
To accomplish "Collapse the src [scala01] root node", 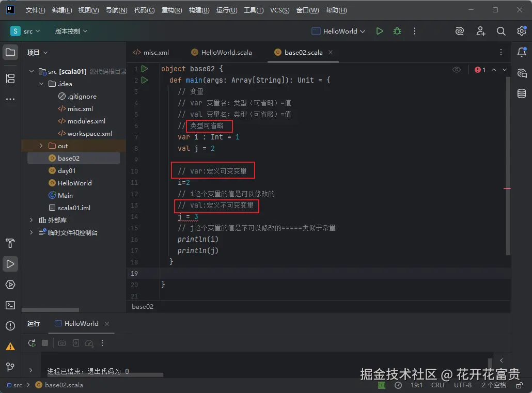I will click(32, 71).
